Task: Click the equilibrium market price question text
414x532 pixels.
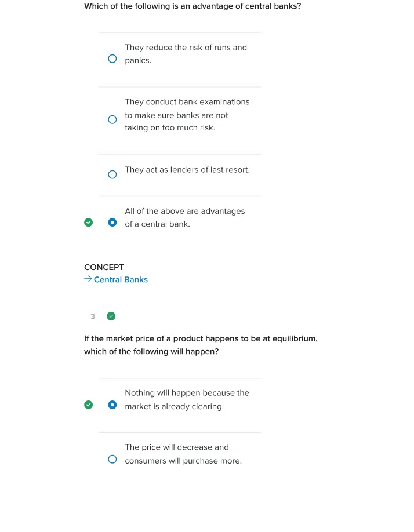Action: point(201,345)
